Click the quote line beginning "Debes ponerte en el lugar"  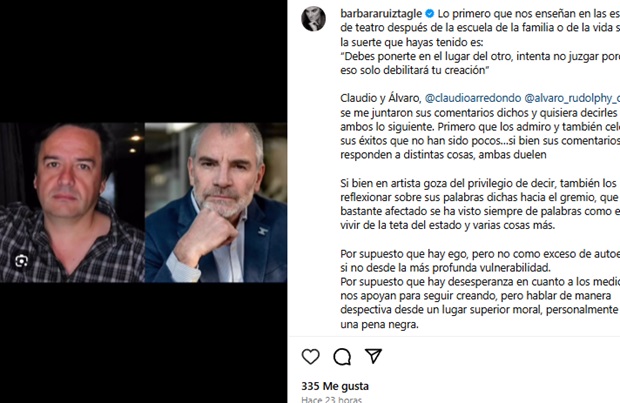pyautogui.click(x=480, y=57)
